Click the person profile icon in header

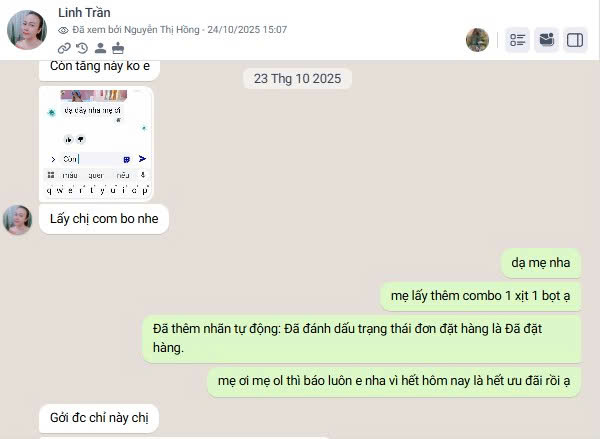pos(100,48)
